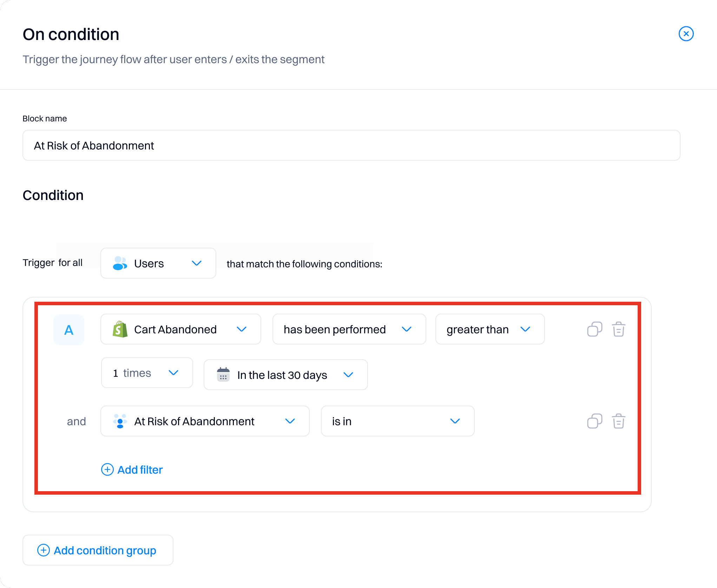This screenshot has width=717, height=588.
Task: Click the condition label A badge
Action: click(69, 329)
